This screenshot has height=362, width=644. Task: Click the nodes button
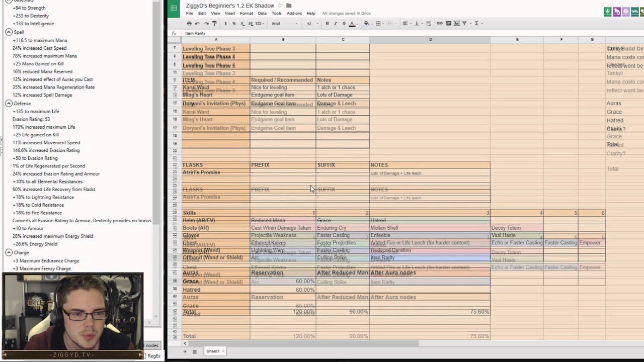pos(152,345)
